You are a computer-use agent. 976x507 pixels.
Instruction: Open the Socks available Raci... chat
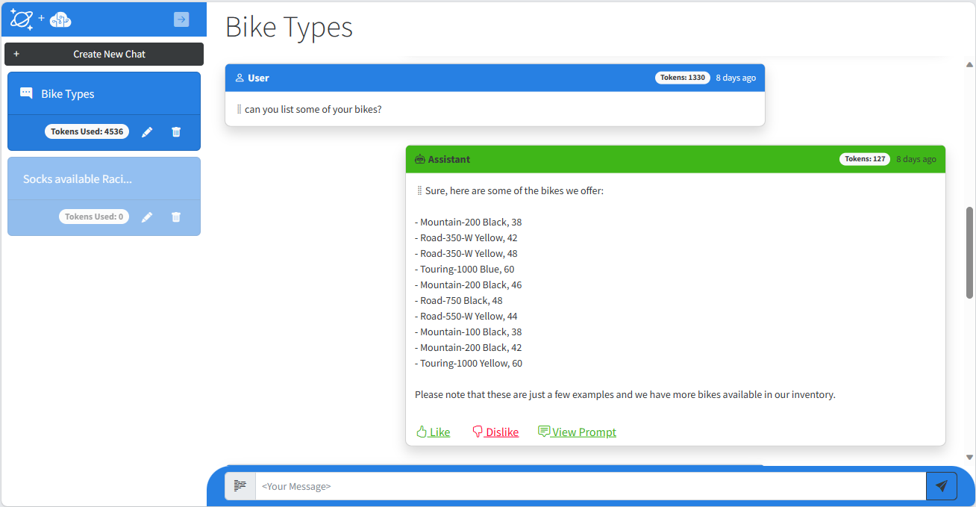[x=104, y=179]
